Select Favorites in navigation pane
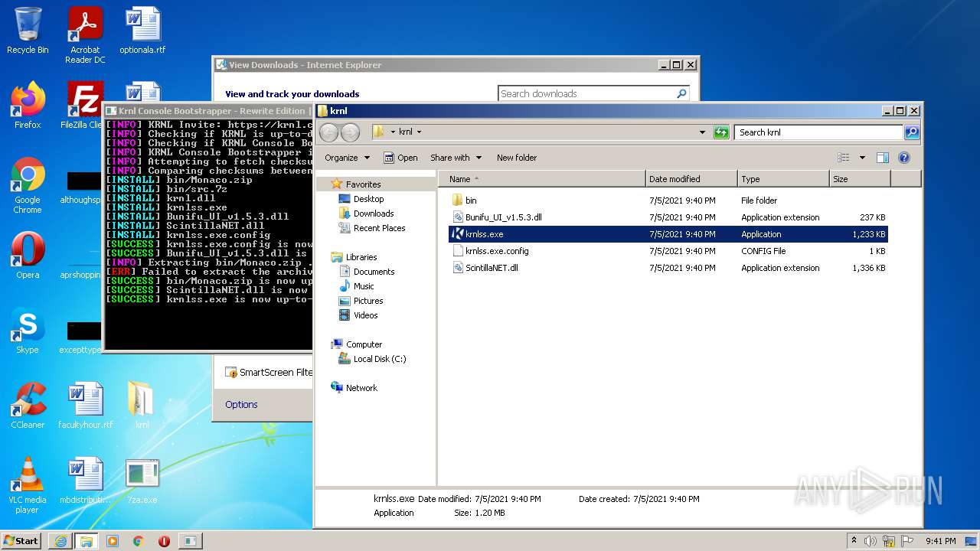 [x=363, y=184]
